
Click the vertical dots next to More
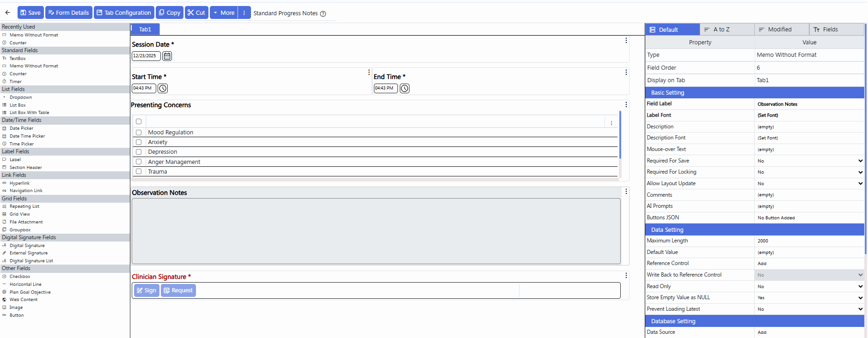pos(245,12)
